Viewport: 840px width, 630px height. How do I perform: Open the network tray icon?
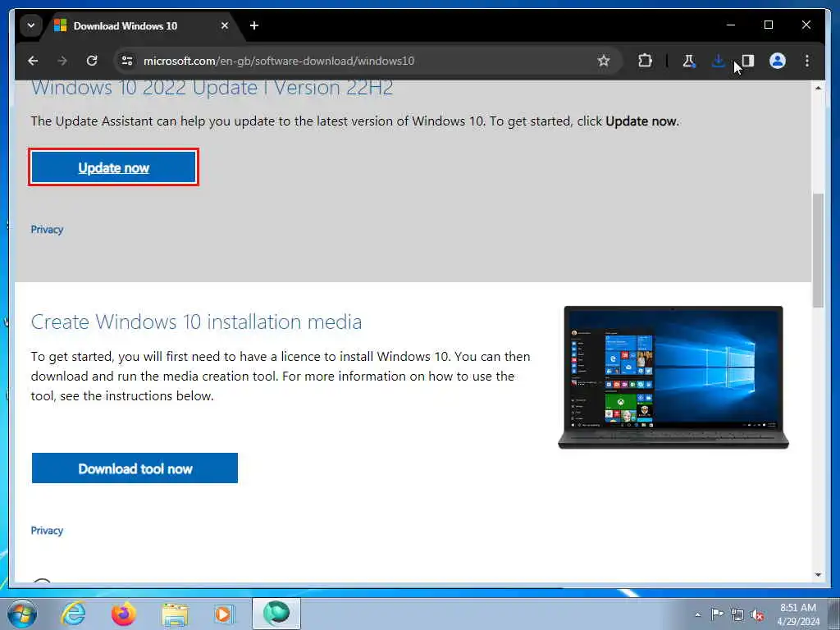click(x=737, y=615)
